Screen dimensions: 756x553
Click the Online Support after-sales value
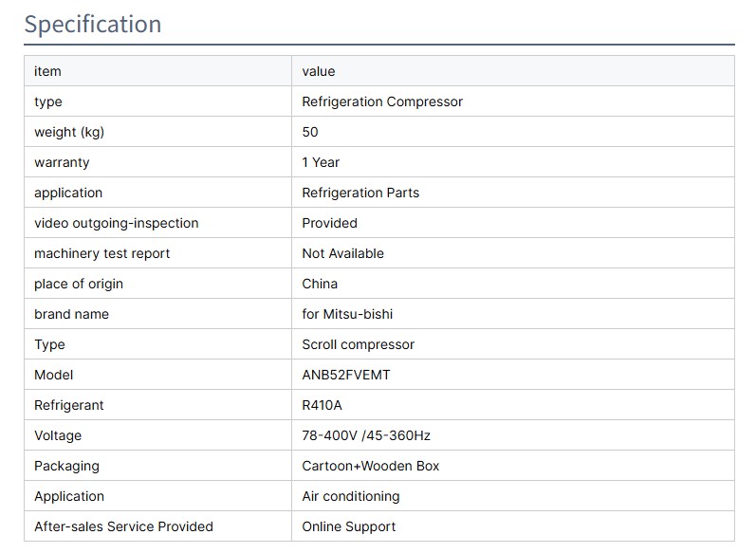[x=349, y=526]
